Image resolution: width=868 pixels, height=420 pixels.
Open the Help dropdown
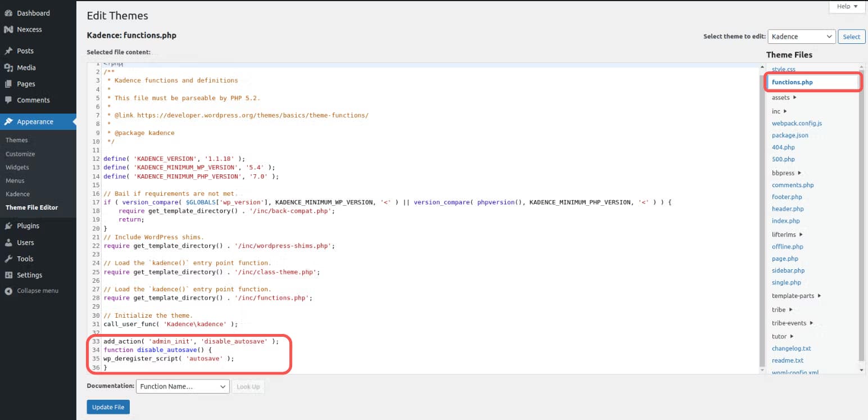846,6
